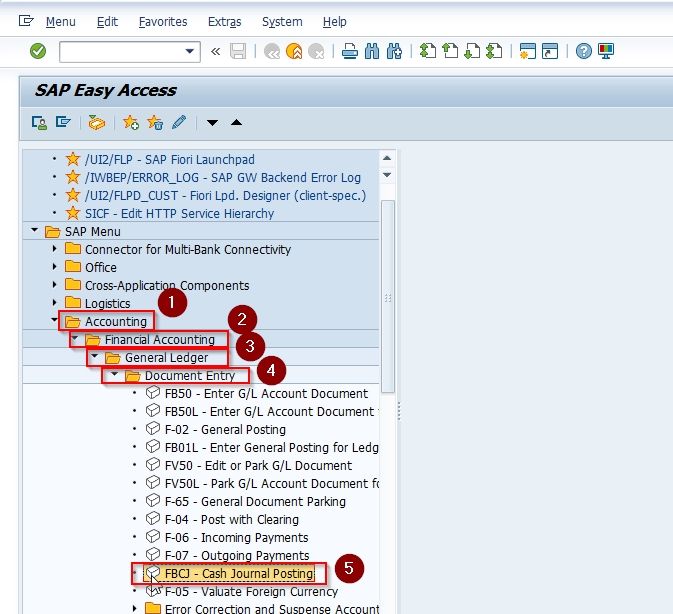Image resolution: width=673 pixels, height=614 pixels.
Task: Click the orange Exit icon
Action: point(294,51)
